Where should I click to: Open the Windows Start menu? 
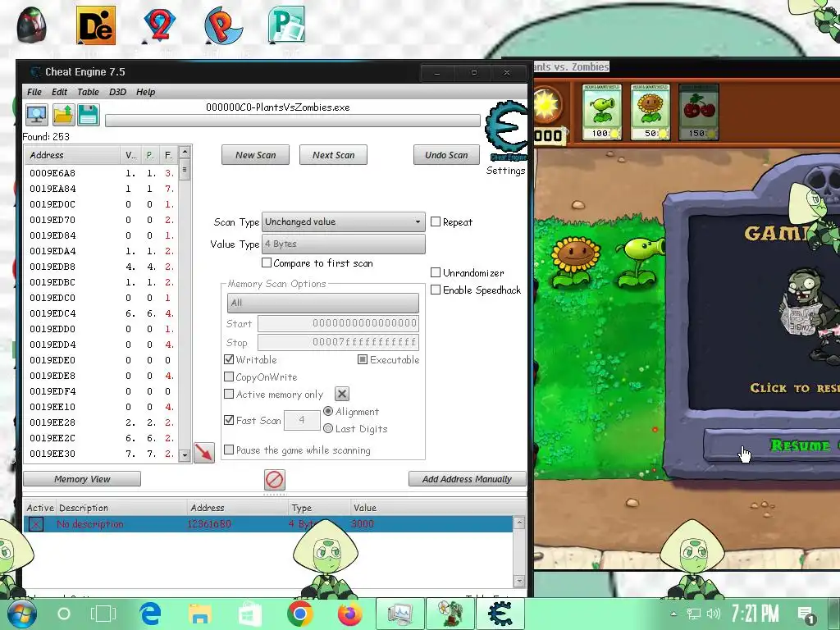21,614
